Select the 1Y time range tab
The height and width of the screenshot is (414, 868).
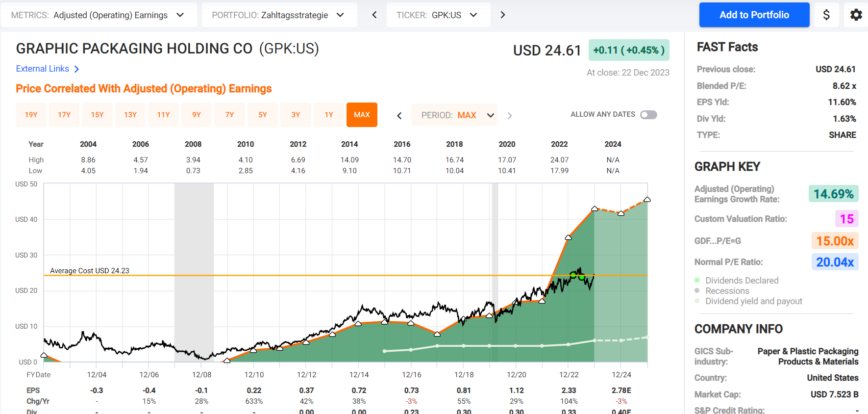(x=329, y=115)
